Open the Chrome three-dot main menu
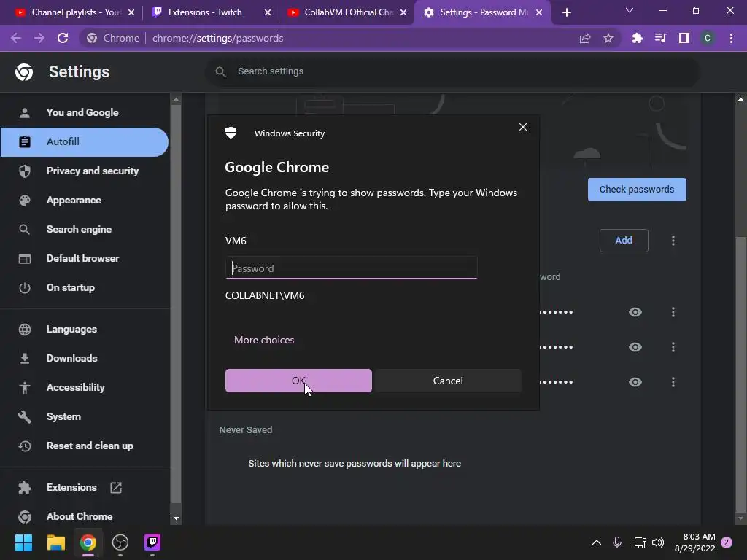The height and width of the screenshot is (560, 747). pyautogui.click(x=731, y=38)
